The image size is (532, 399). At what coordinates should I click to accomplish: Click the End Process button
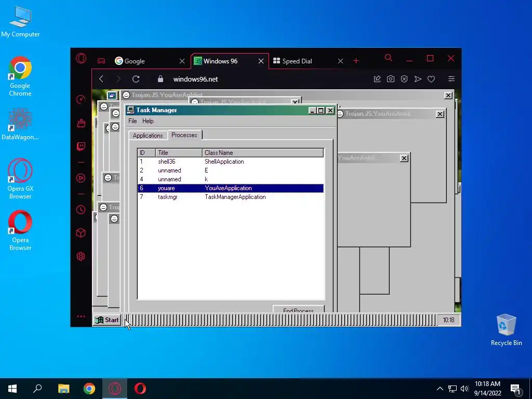point(298,309)
